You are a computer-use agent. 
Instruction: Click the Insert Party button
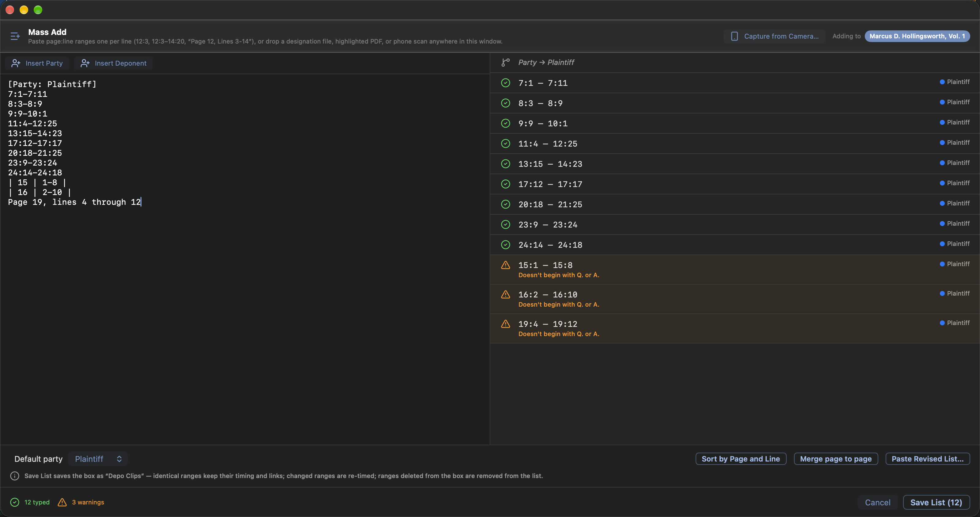tap(37, 63)
